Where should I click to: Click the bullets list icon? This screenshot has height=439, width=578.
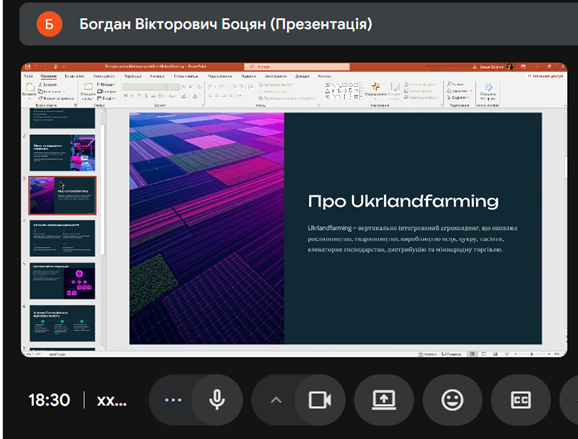tap(210, 87)
